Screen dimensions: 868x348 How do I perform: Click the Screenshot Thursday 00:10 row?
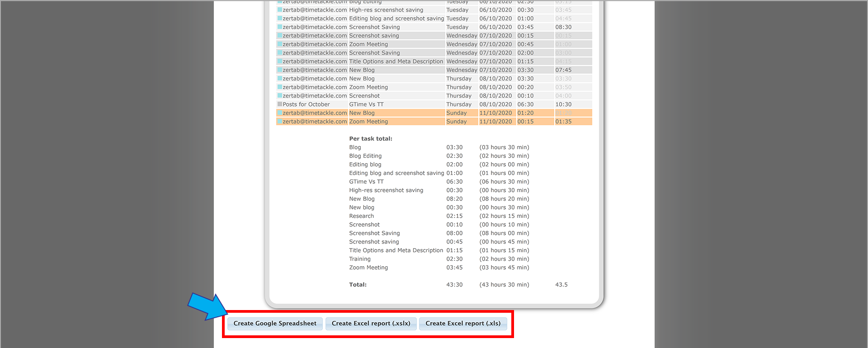tap(434, 96)
